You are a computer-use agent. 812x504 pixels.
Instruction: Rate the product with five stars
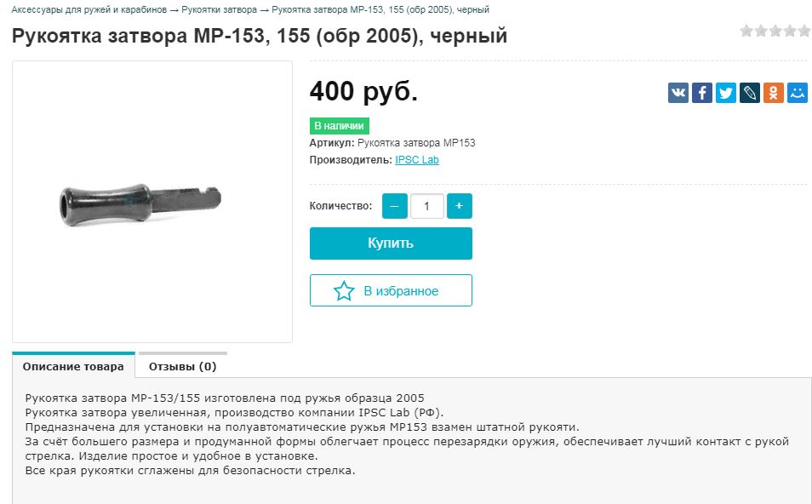tap(803, 29)
